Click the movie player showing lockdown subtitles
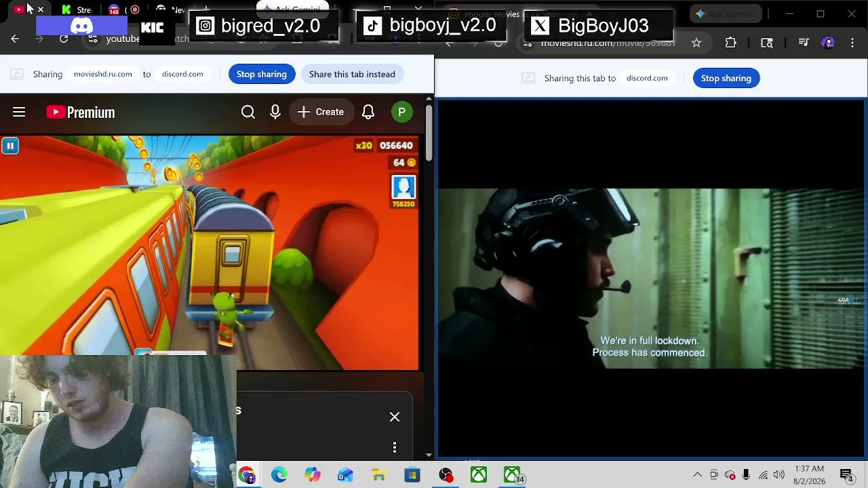 (651, 279)
